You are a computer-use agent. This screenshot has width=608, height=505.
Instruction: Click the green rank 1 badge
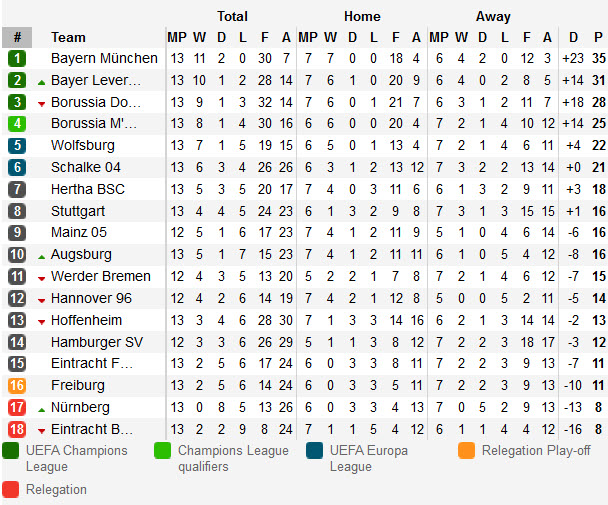click(x=17, y=59)
